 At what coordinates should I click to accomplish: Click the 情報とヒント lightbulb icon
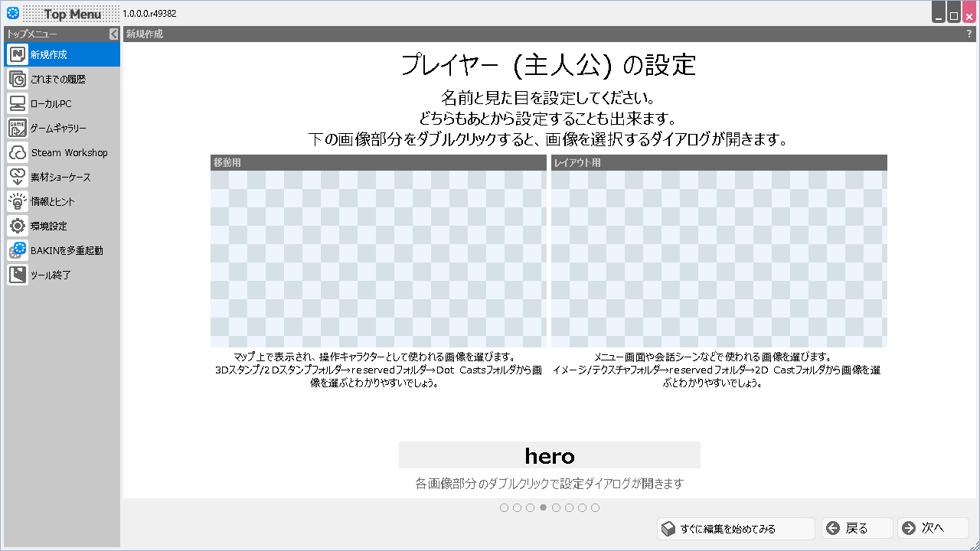18,201
